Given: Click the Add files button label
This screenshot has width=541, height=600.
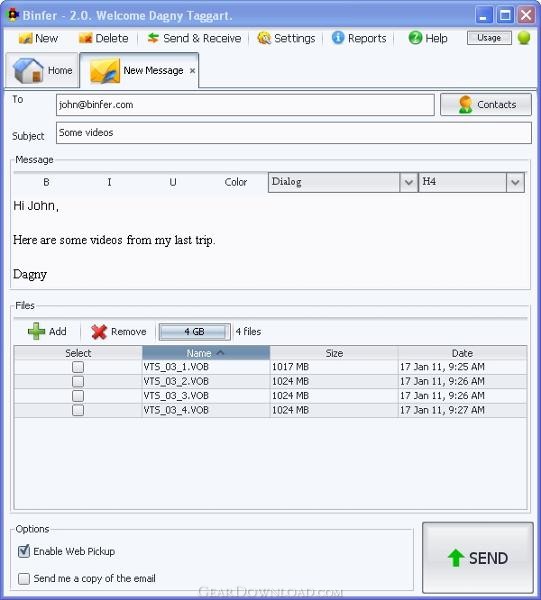Looking at the screenshot, I should [58, 331].
